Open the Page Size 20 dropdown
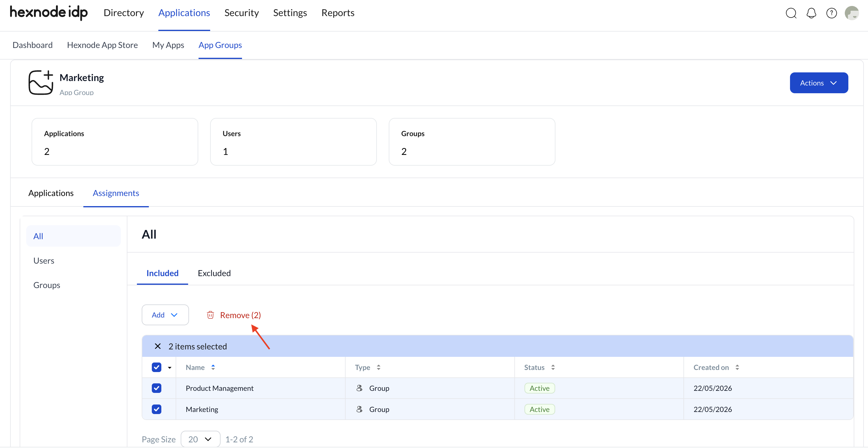This screenshot has height=448, width=868. tap(201, 439)
